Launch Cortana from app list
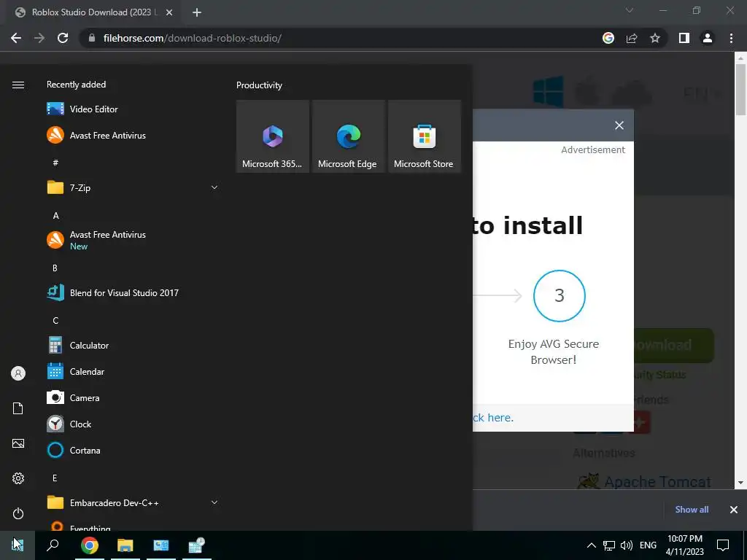Screen dimensions: 747x560 (x=131, y=450)
